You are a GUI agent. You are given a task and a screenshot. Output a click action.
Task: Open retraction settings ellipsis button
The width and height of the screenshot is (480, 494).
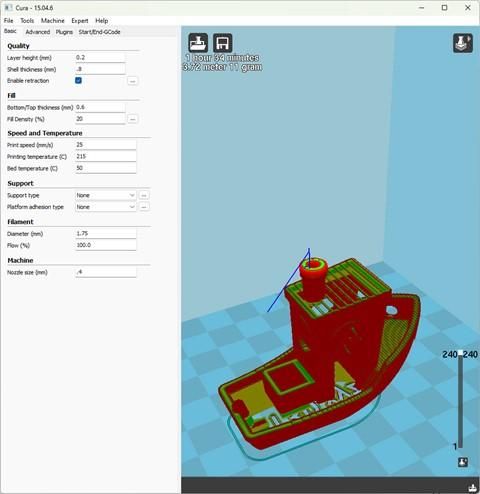point(132,81)
